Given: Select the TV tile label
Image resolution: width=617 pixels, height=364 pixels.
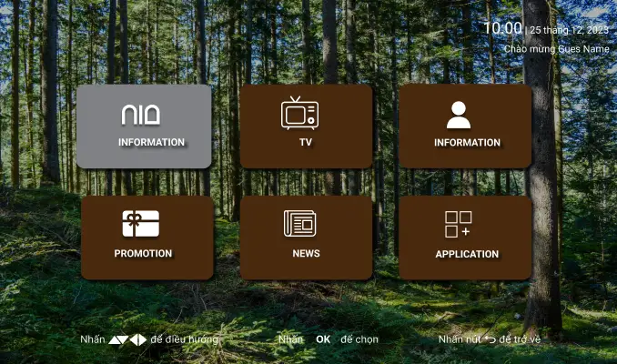Looking at the screenshot, I should (306, 143).
